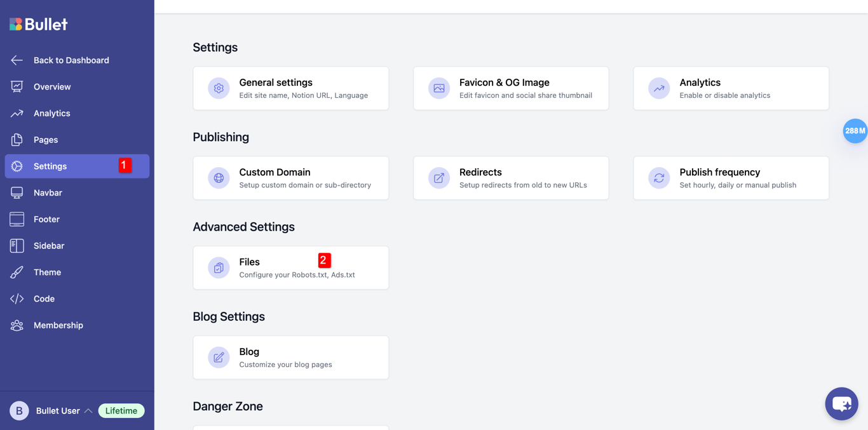868x430 pixels.
Task: Click the Back to Dashboard arrow icon
Action: click(x=17, y=60)
